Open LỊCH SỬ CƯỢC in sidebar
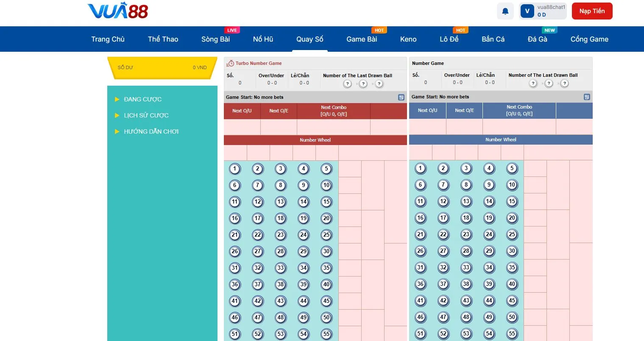Image resolution: width=644 pixels, height=341 pixels. 146,115
